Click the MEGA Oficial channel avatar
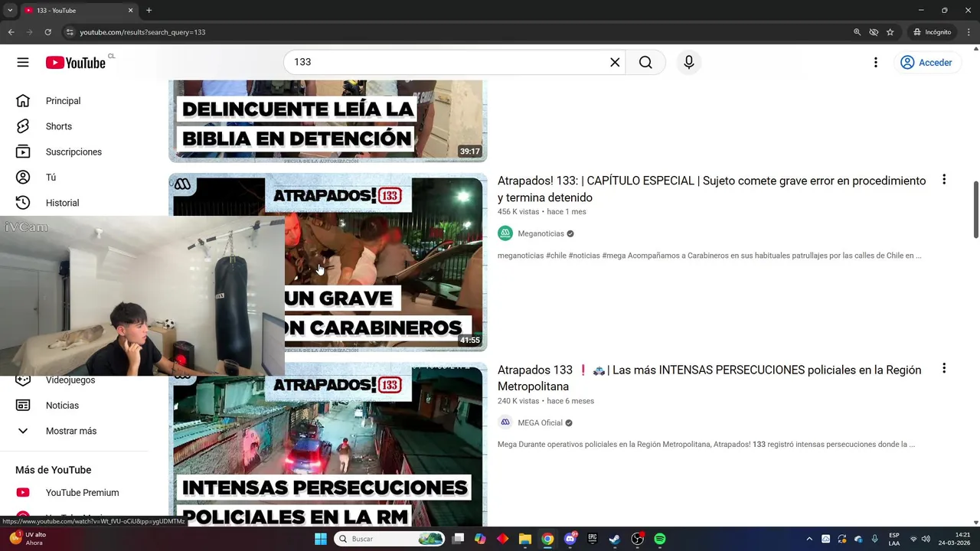 (x=505, y=422)
